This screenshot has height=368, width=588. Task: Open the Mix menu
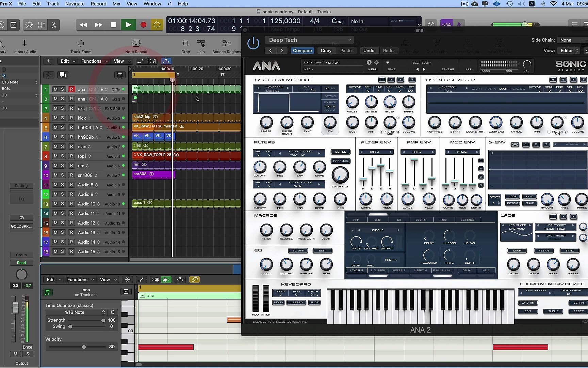[116, 4]
